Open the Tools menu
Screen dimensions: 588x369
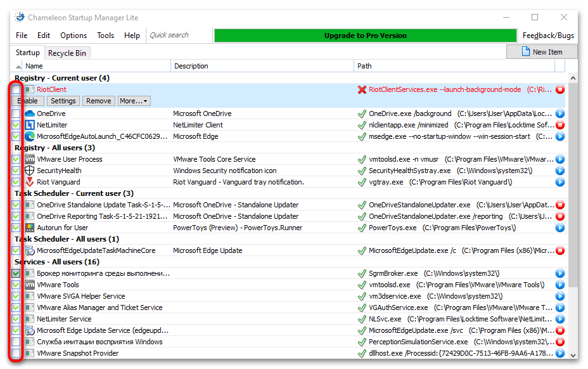(x=105, y=36)
